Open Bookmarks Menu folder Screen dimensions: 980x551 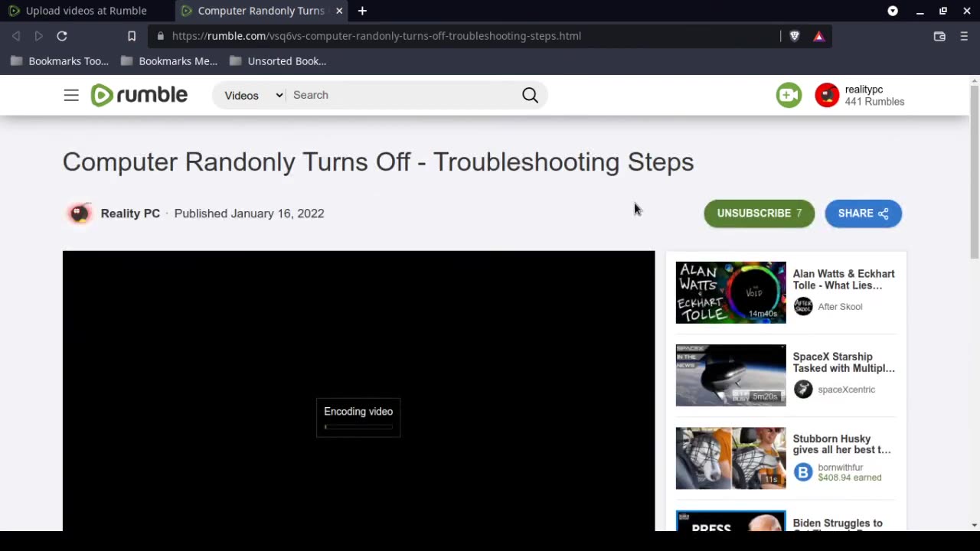(x=170, y=61)
